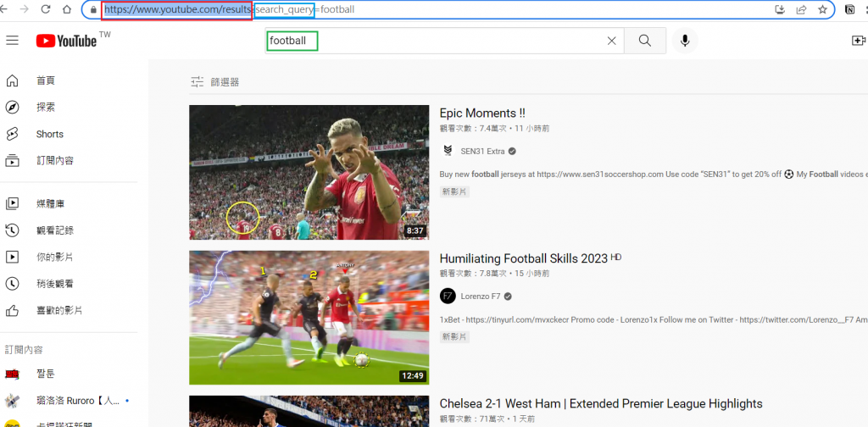868x427 pixels.
Task: Open the filters (篩選器) icon
Action: [197, 82]
